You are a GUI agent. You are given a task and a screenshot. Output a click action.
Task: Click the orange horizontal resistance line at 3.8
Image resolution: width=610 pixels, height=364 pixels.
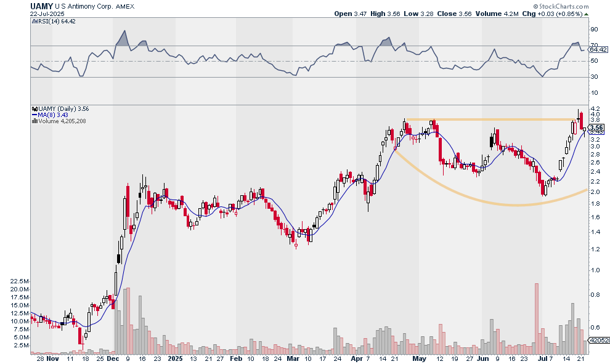(491, 119)
